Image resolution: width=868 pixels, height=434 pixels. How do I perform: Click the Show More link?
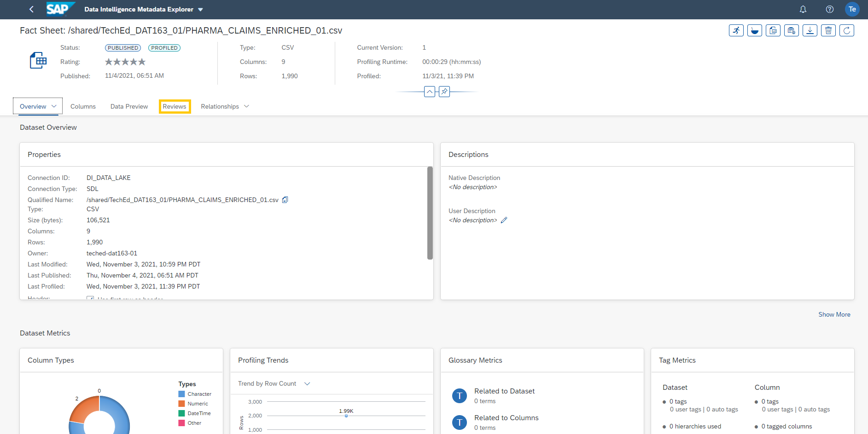834,314
